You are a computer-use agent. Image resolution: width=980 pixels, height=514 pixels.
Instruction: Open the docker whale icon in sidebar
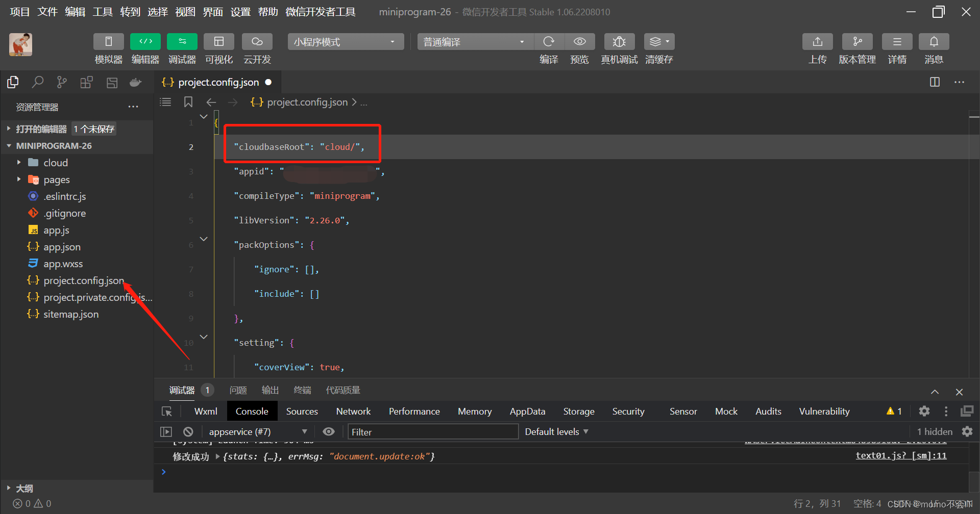135,82
